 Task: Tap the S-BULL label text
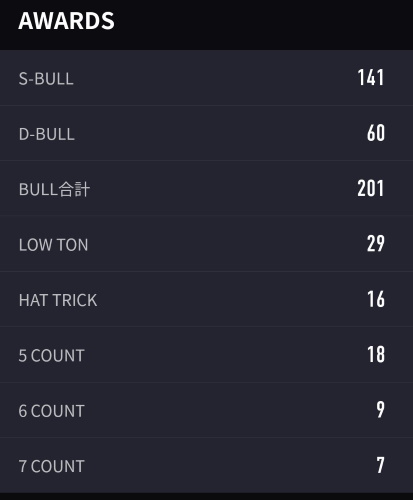(x=46, y=79)
